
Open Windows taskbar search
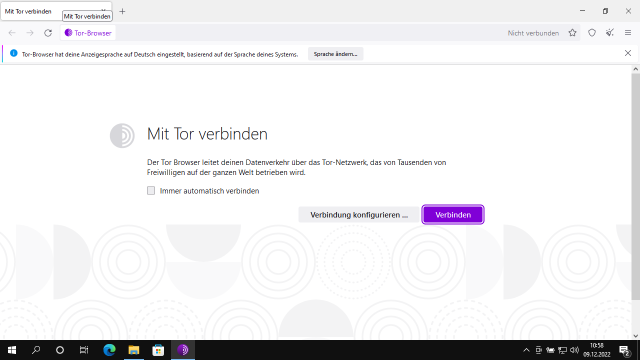[x=36, y=350]
